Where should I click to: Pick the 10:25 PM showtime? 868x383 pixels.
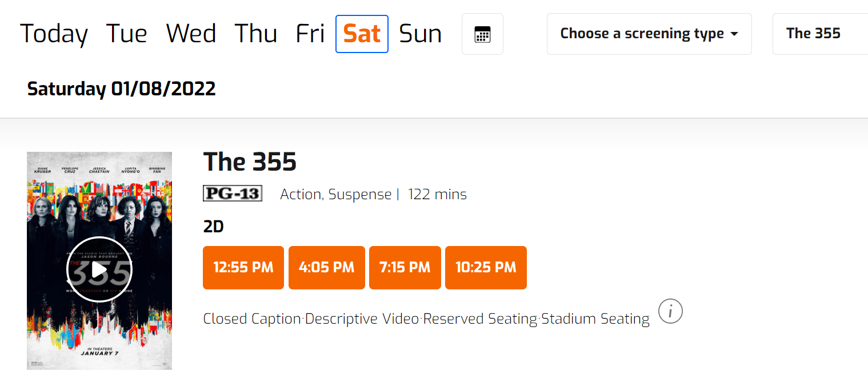[x=486, y=268]
